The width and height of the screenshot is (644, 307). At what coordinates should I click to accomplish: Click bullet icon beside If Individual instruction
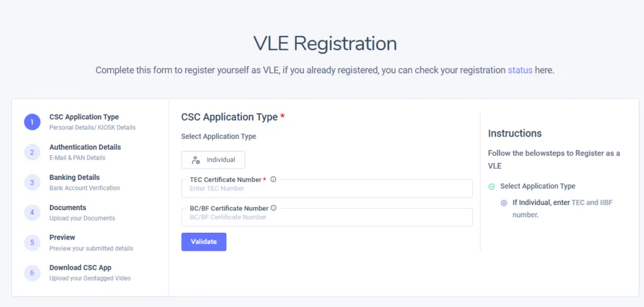click(x=504, y=203)
